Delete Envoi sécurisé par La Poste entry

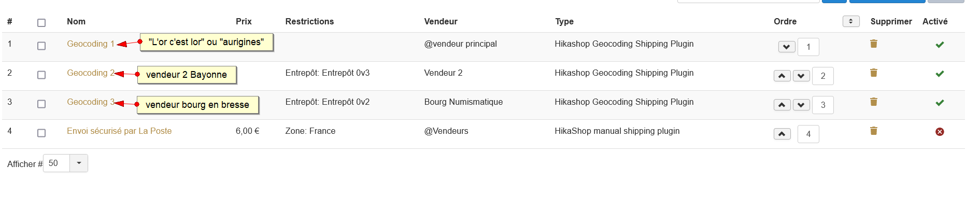tap(873, 131)
